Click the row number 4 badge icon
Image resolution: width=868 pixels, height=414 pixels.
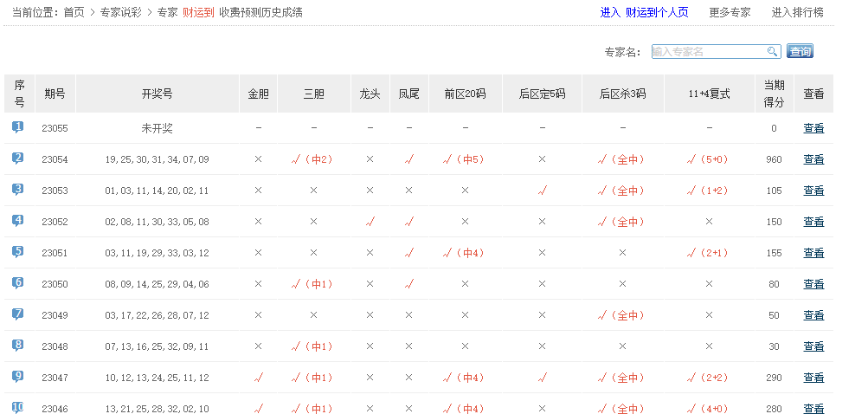[x=18, y=221]
